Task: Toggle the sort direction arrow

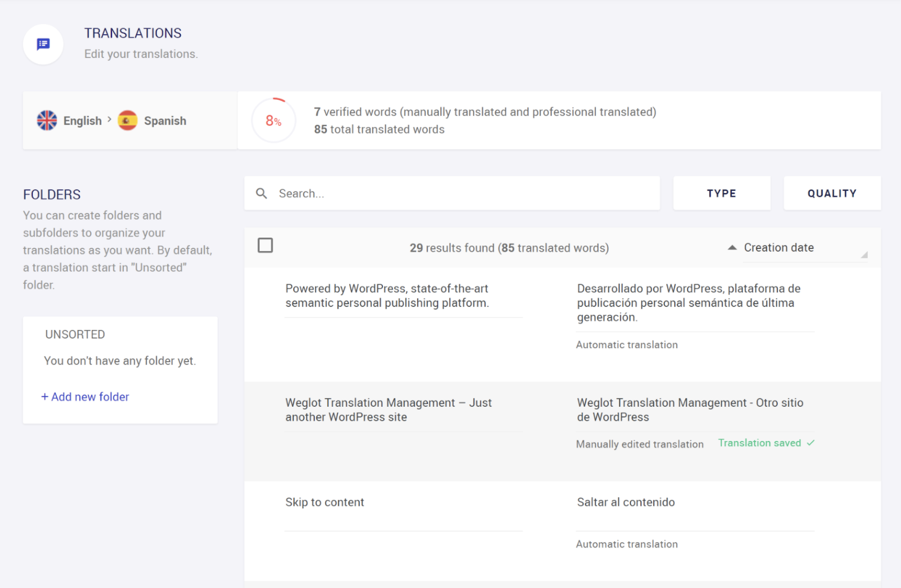Action: click(732, 248)
